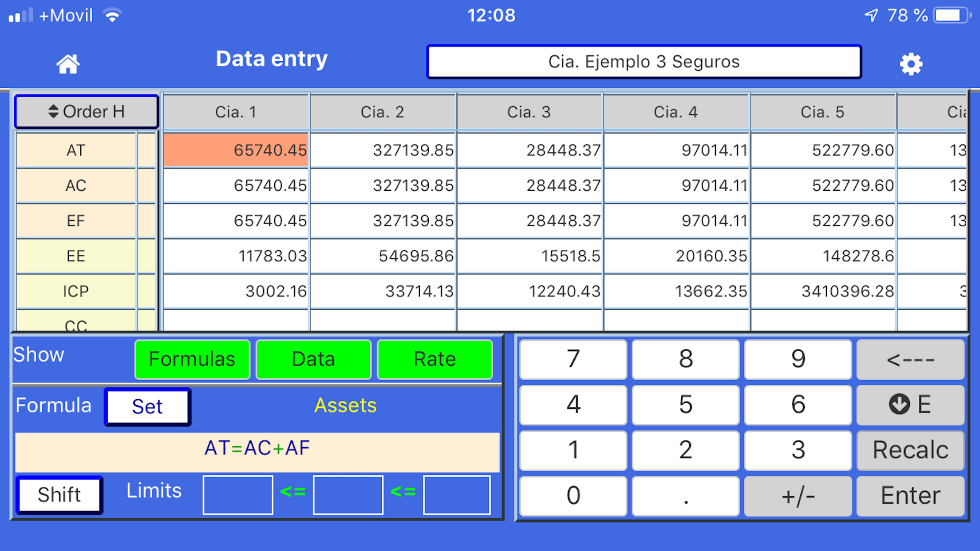
Task: Select the Cia. 4 column header
Action: click(676, 112)
